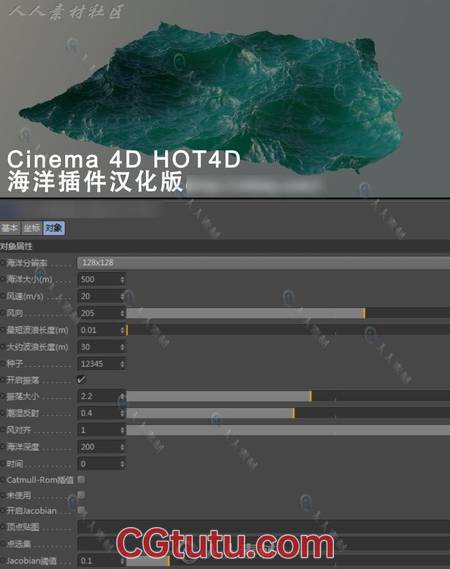Click the Jacobian threshold field showing 0.1

[99, 561]
